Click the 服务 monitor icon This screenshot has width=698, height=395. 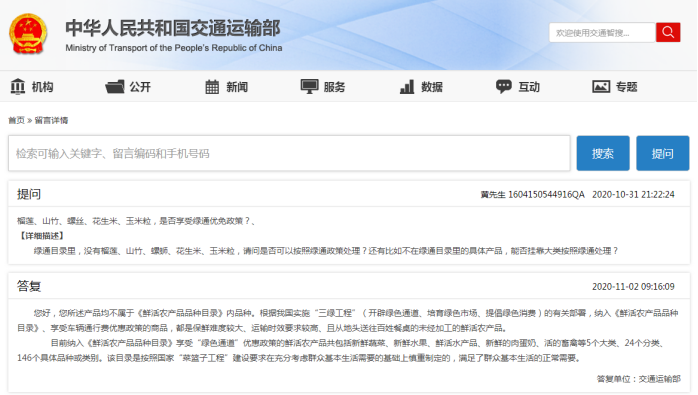point(309,86)
